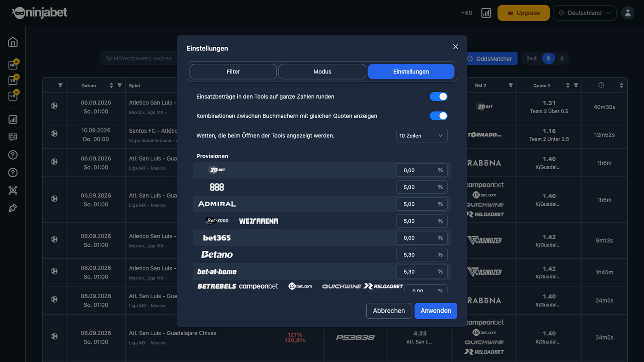Image resolution: width=644 pixels, height=362 pixels.
Task: Click the Admiral commission percentage field
Action: coord(421,204)
